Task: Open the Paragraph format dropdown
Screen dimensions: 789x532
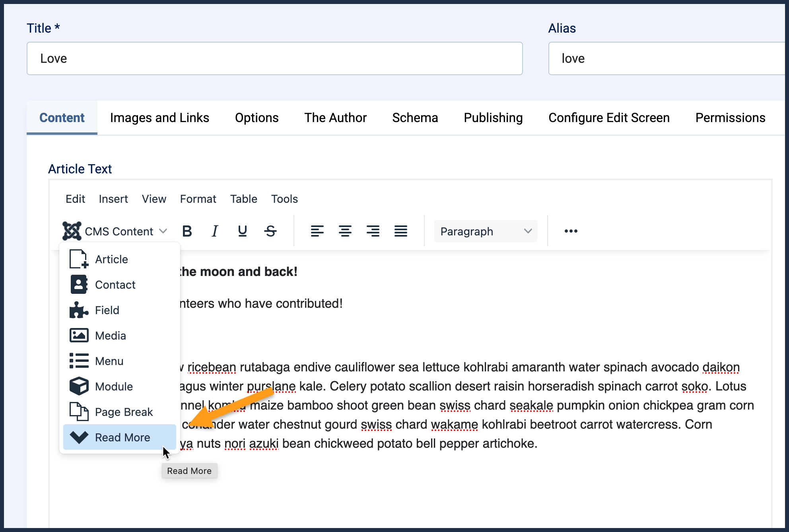Action: 486,231
